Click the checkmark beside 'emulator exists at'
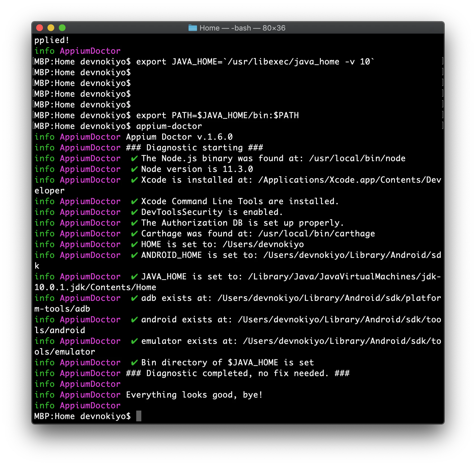 tap(134, 341)
